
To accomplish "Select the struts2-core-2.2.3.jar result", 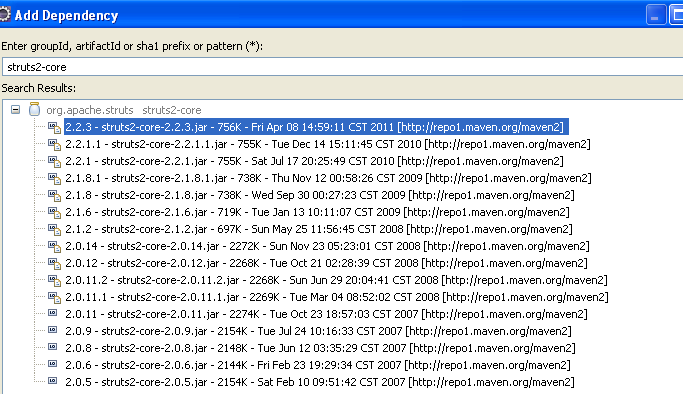I will 316,127.
